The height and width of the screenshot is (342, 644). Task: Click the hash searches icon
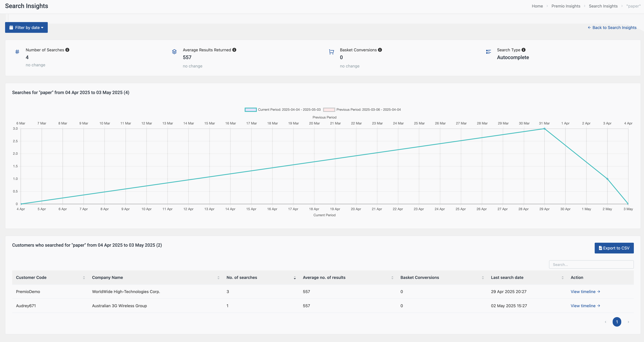click(x=17, y=52)
